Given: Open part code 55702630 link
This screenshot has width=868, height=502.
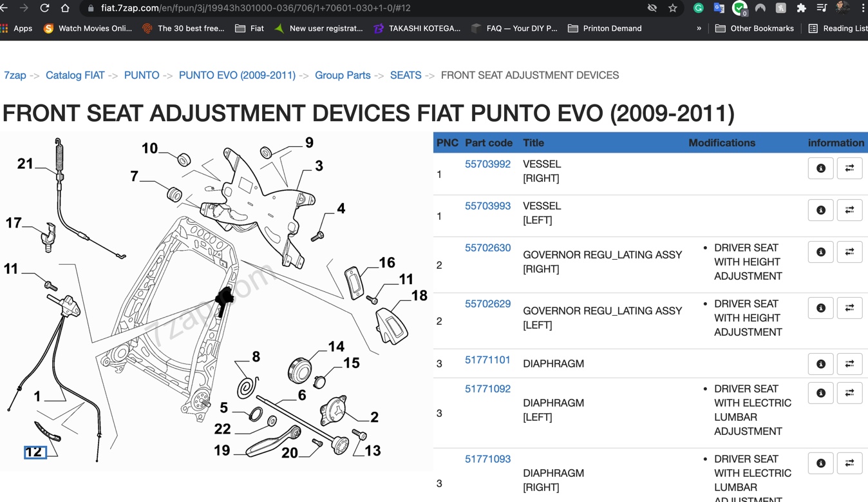Looking at the screenshot, I should [487, 248].
